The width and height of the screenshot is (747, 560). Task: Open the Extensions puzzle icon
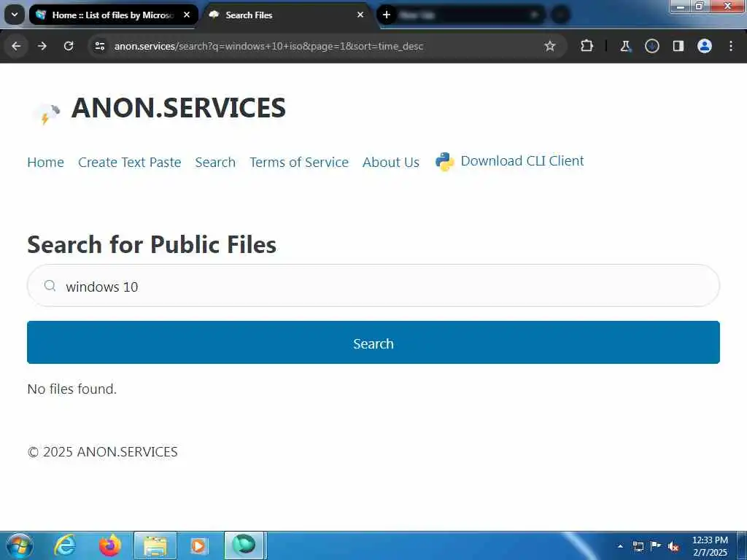(x=587, y=46)
